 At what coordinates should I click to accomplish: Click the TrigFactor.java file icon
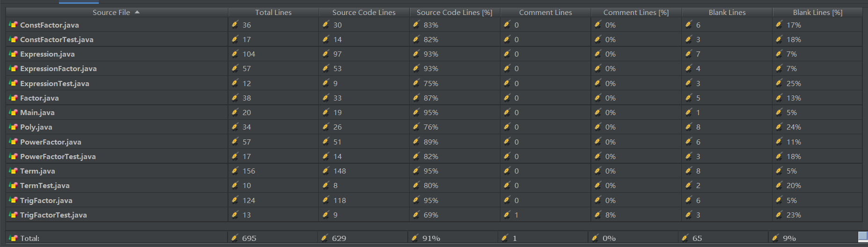click(13, 200)
